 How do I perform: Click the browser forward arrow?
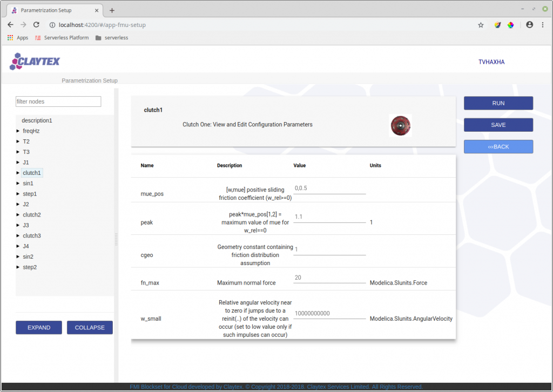[23, 25]
